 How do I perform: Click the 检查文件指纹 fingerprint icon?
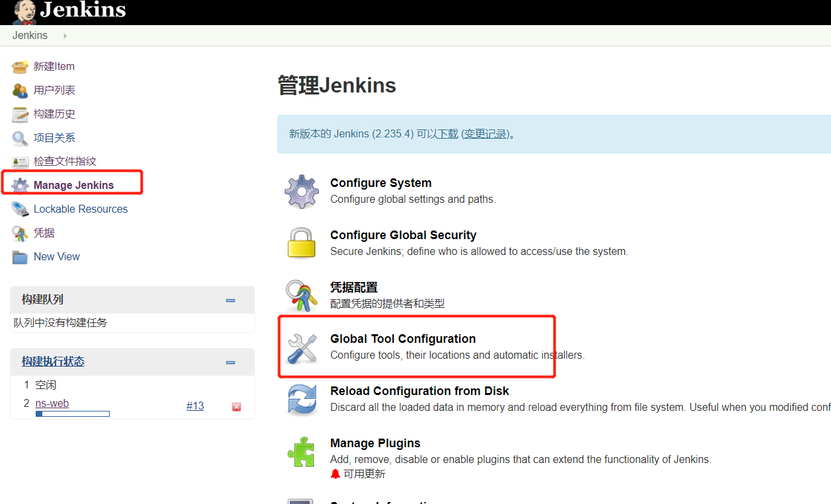pos(20,162)
